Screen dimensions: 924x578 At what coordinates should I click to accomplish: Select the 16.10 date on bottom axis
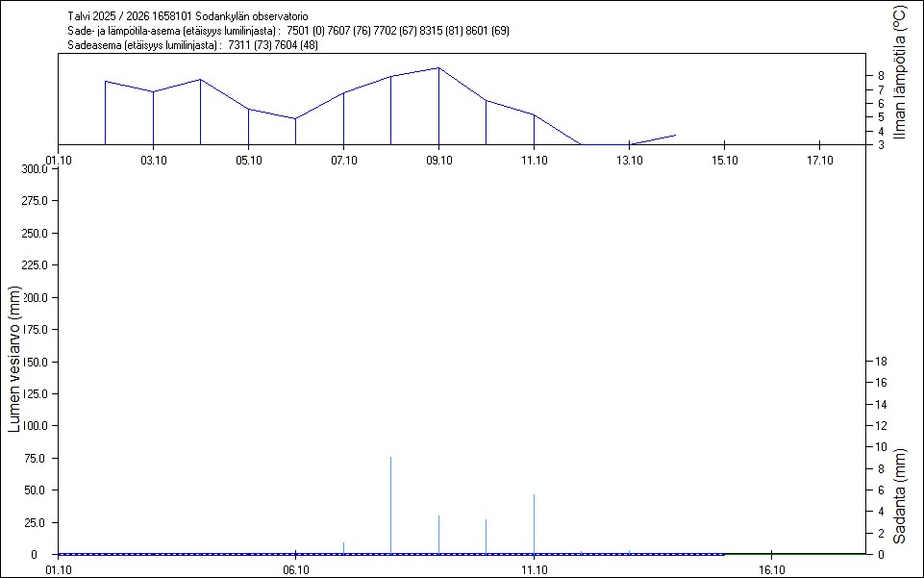[771, 569]
